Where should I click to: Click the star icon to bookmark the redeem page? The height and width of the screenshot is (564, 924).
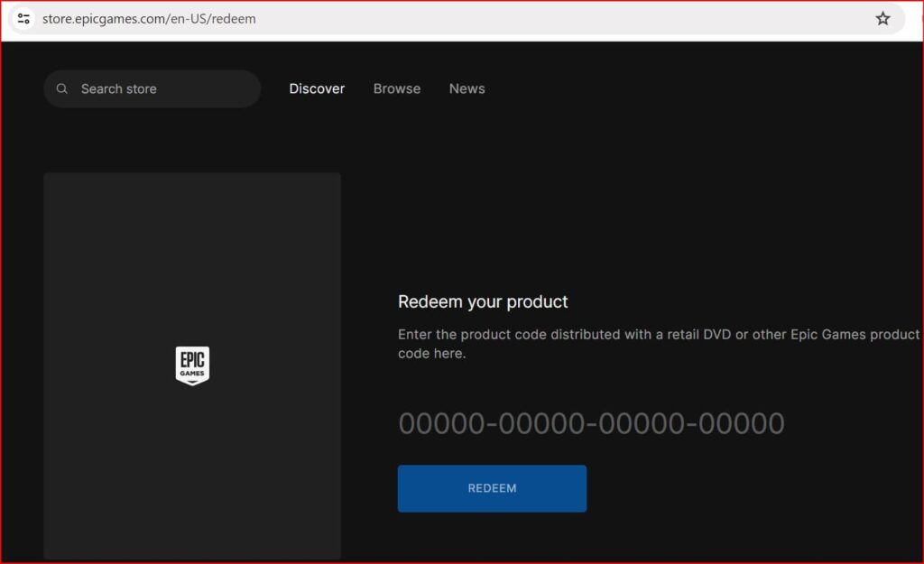[882, 18]
